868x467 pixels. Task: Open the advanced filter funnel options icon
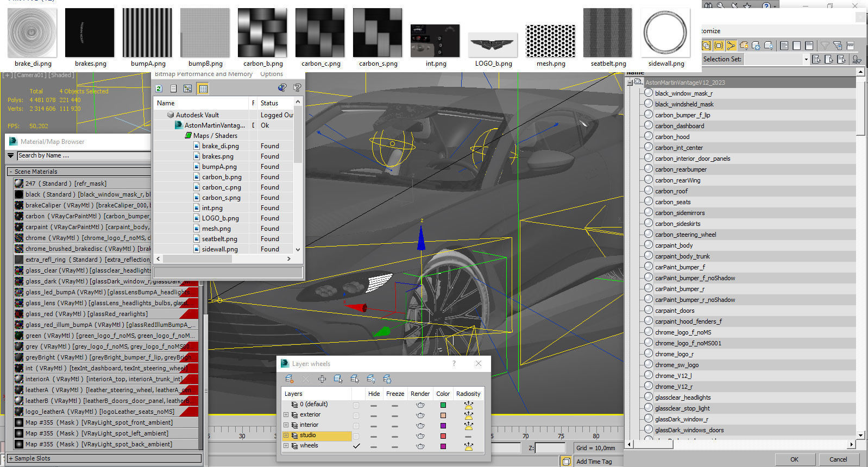[x=837, y=46]
